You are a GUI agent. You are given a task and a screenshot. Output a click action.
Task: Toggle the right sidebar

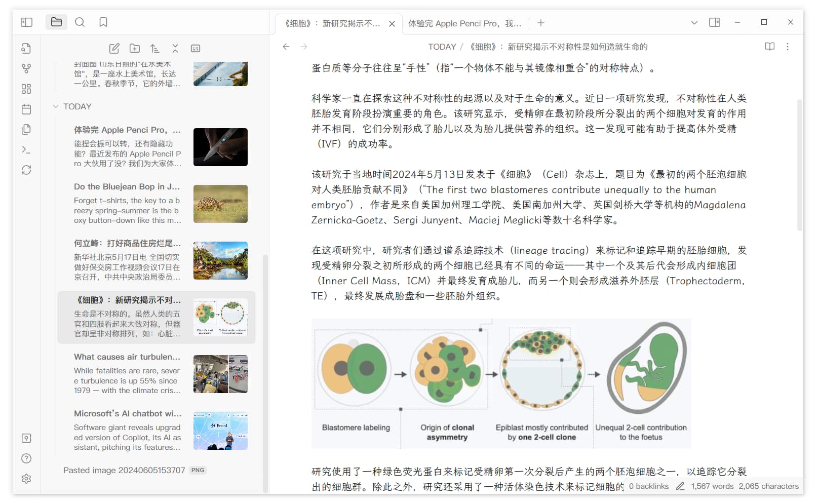click(715, 22)
